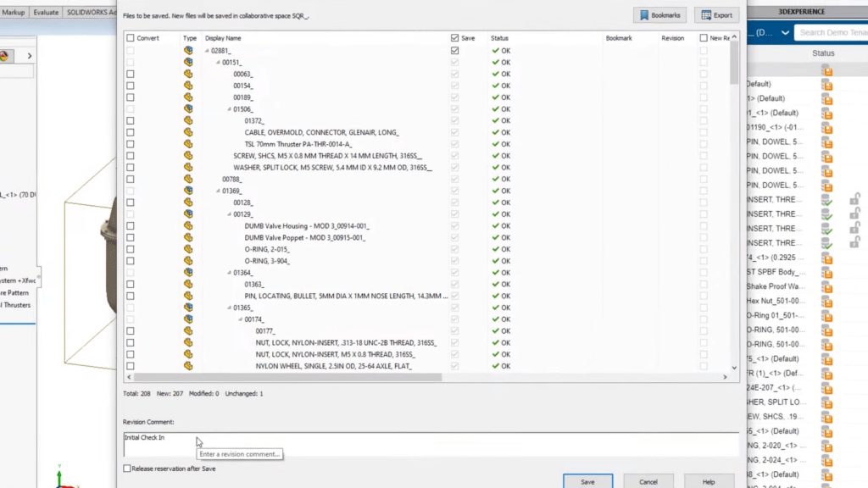
Task: Check Convert box for 00788_ row
Action: point(130,179)
